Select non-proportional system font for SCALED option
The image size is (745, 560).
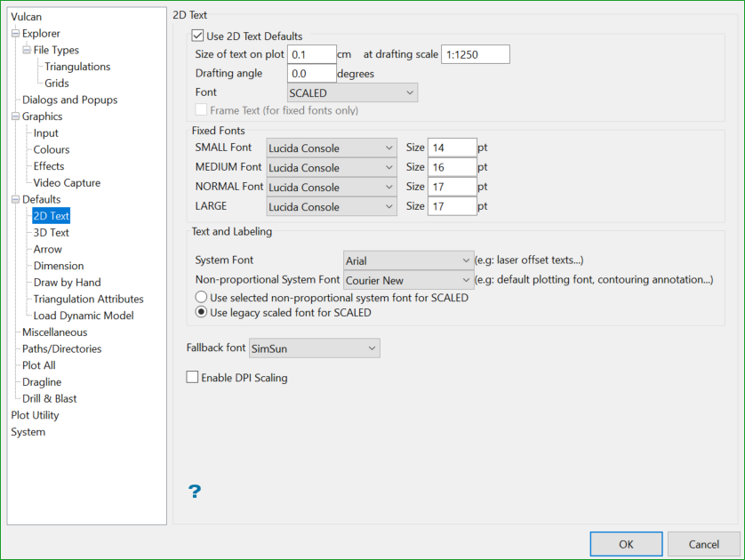[x=202, y=298]
